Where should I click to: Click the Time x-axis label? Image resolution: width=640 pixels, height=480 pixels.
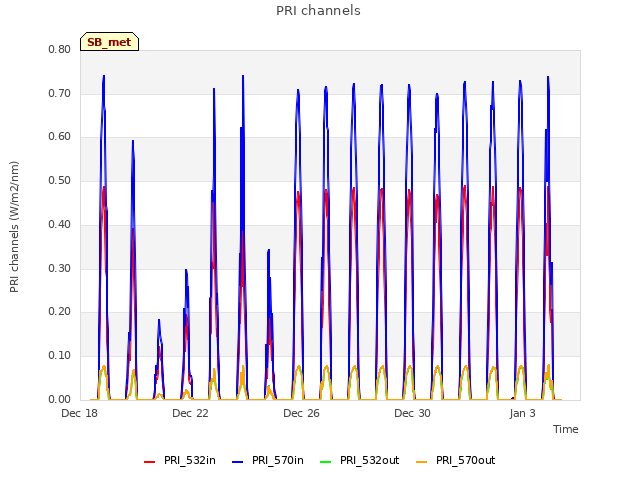(x=566, y=429)
